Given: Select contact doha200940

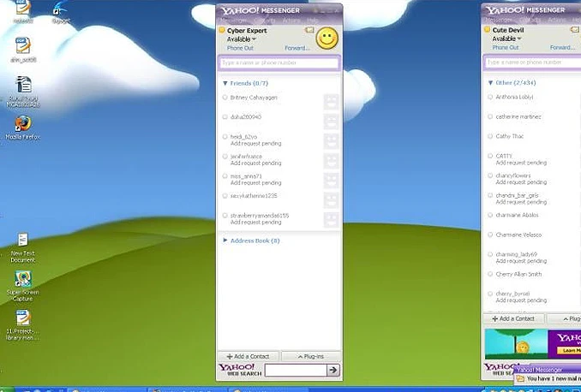Looking at the screenshot, I should pyautogui.click(x=246, y=117).
